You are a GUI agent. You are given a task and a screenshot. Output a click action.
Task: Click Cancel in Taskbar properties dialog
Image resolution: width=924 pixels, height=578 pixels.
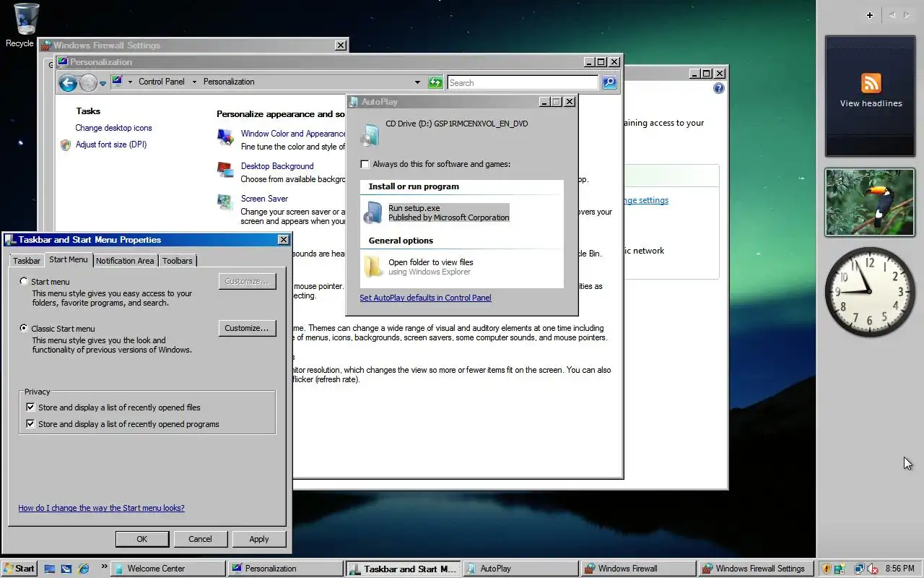200,539
